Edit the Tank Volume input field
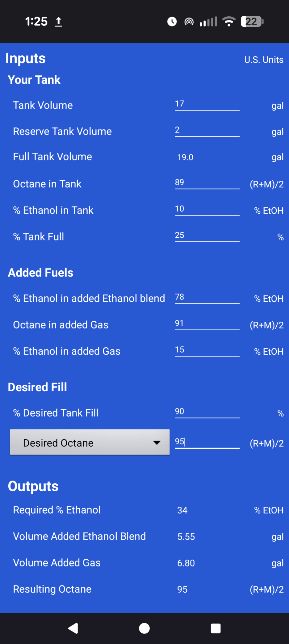 [207, 104]
